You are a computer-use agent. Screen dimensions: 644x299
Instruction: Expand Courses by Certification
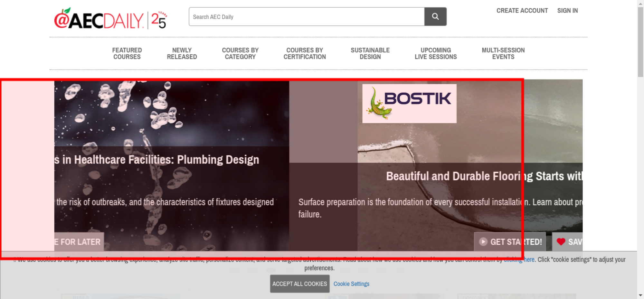pos(305,53)
